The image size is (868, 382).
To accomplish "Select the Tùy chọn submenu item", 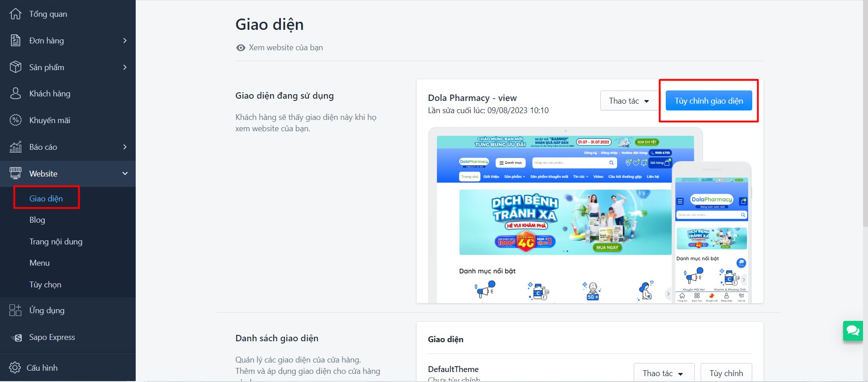I will (45, 285).
